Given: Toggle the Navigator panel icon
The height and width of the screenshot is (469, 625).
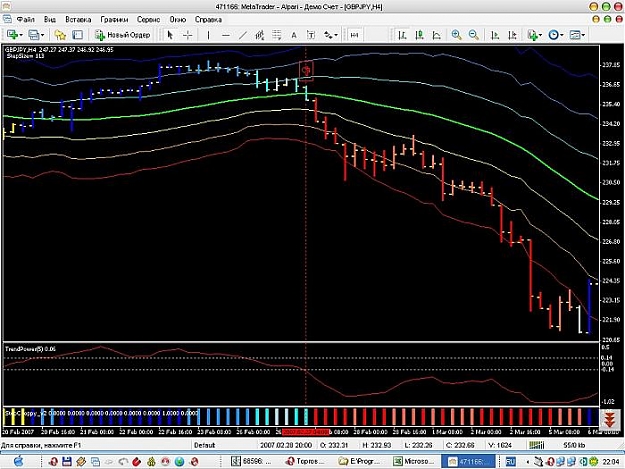Looking at the screenshot, I should point(77,35).
